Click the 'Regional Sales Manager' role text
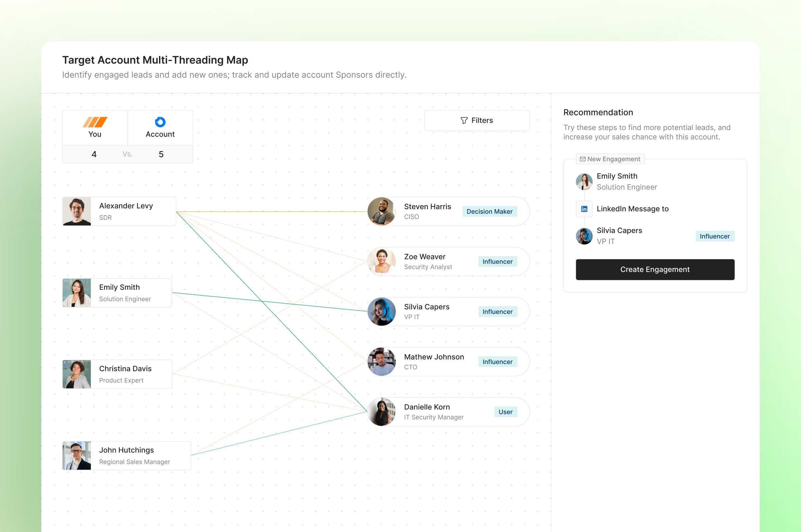This screenshot has height=532, width=801. click(x=134, y=462)
